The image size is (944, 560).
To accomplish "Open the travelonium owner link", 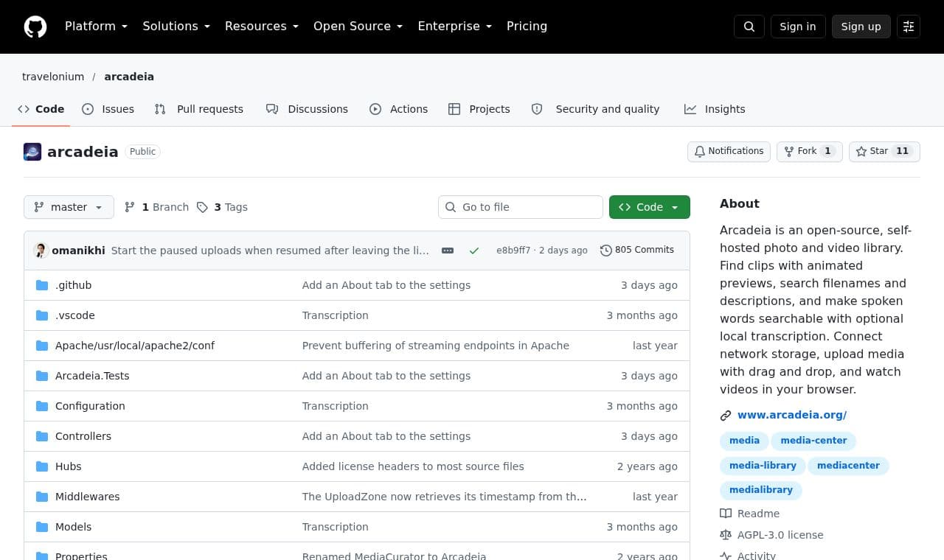I will tap(53, 77).
